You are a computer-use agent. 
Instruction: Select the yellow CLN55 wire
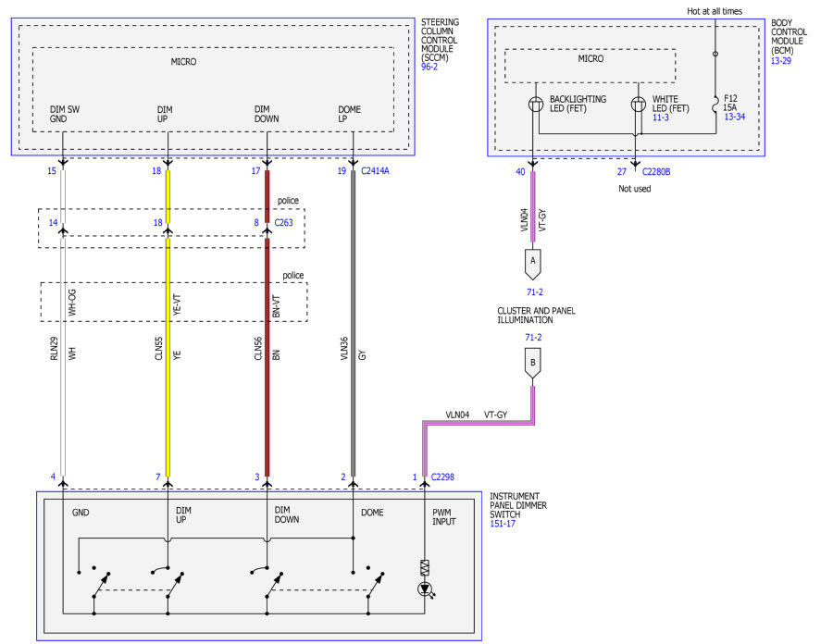click(168, 324)
